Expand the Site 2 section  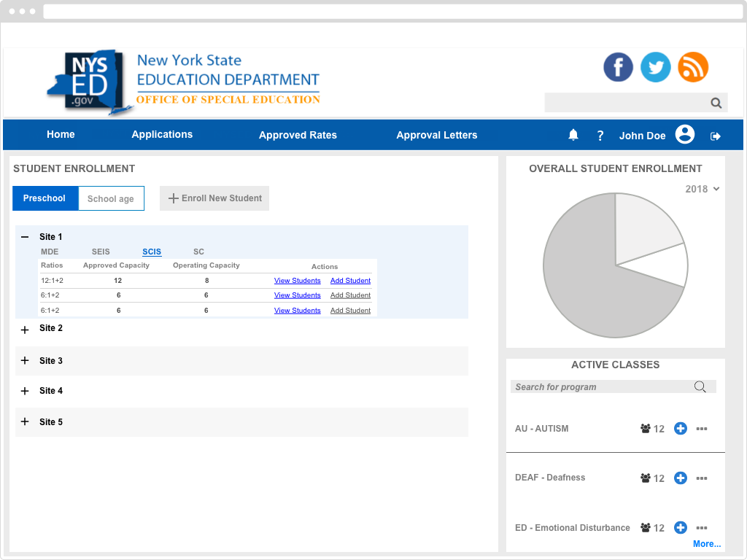pos(25,330)
